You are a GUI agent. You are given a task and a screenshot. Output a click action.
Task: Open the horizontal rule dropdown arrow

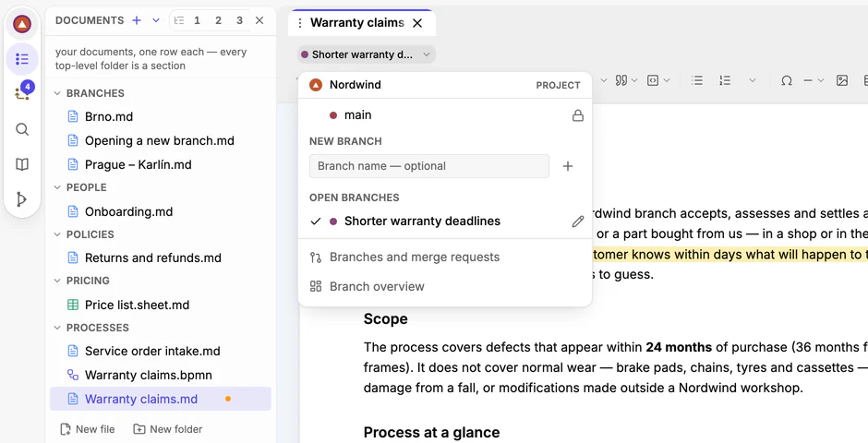click(820, 80)
